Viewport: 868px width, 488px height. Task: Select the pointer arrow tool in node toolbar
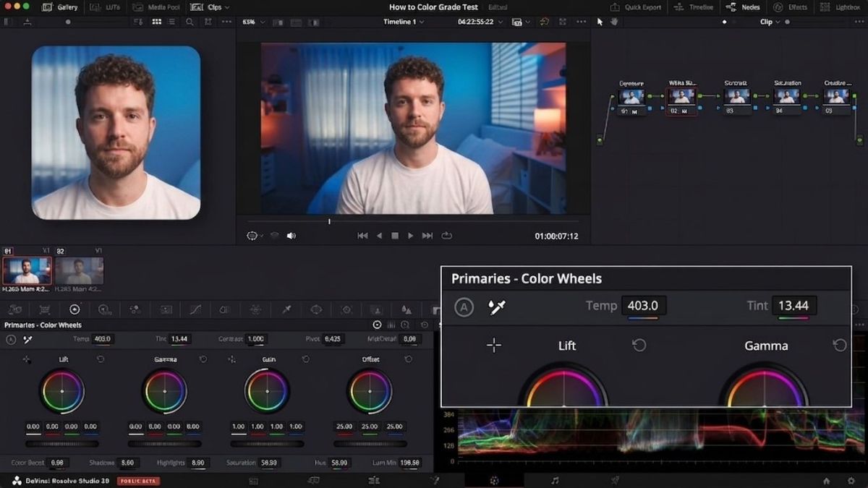(x=600, y=22)
